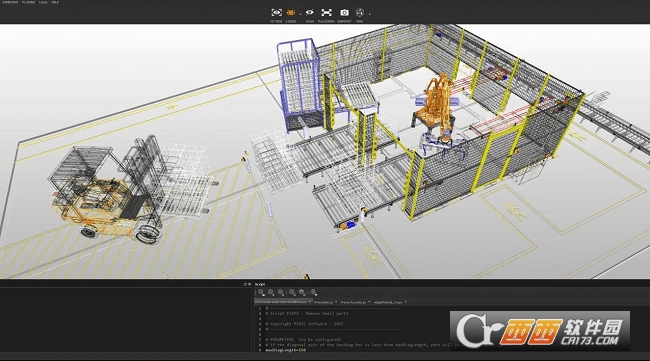Click the first script toolbar icon

261,293
